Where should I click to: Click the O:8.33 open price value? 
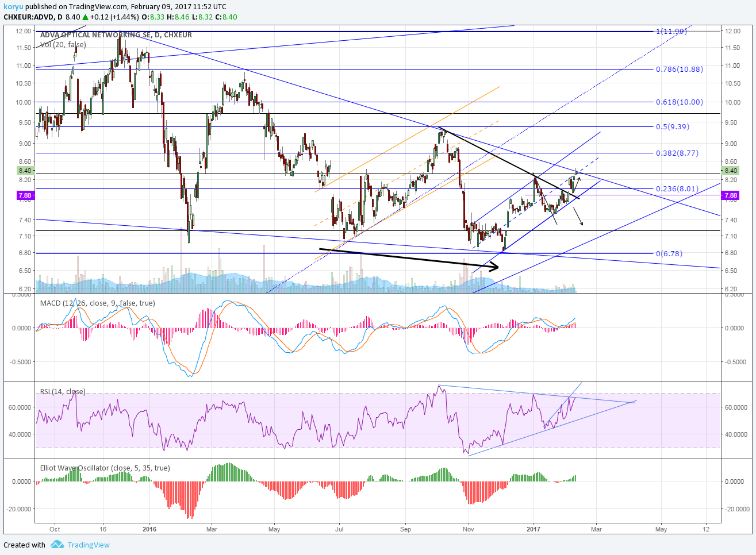click(153, 17)
